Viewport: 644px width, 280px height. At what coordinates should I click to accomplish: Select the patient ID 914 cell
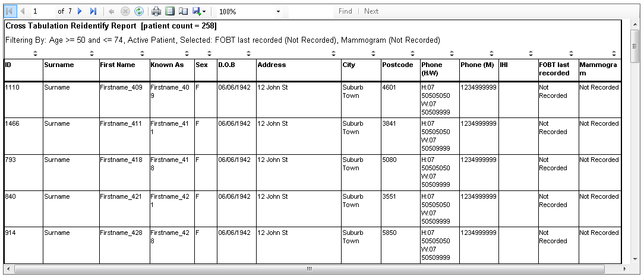coord(23,245)
